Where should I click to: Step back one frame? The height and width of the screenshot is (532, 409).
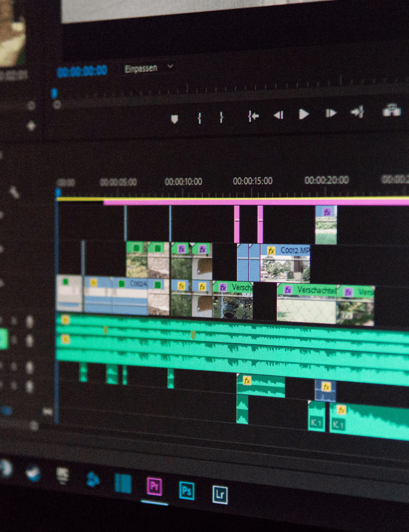coord(279,115)
